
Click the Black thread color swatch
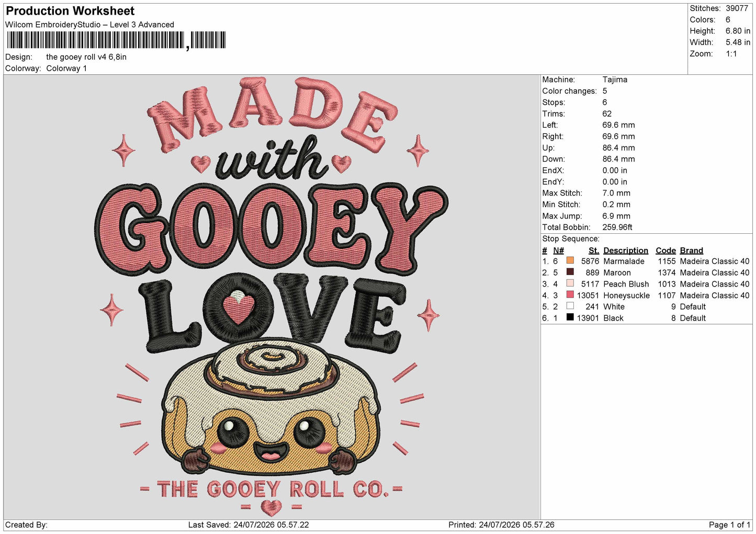(570, 317)
